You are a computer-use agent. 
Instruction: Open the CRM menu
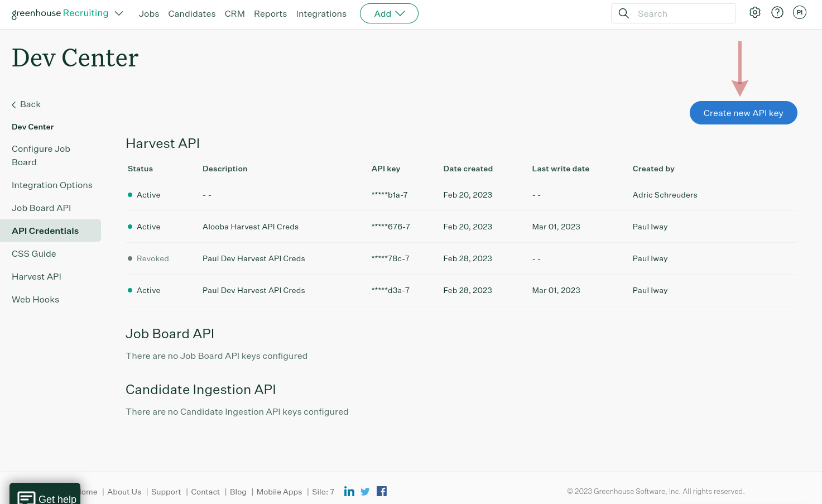pos(235,13)
